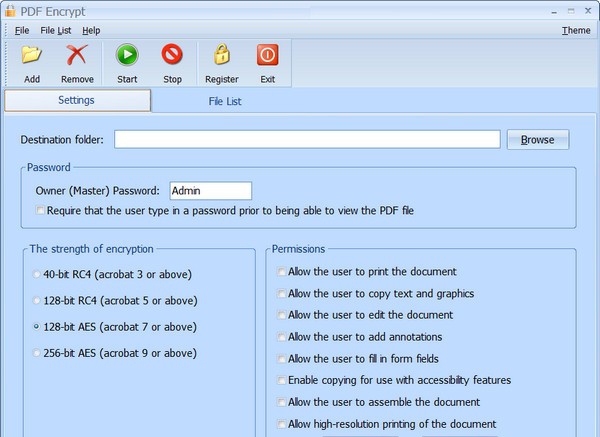
Task: Switch to the File List tab
Action: click(225, 101)
